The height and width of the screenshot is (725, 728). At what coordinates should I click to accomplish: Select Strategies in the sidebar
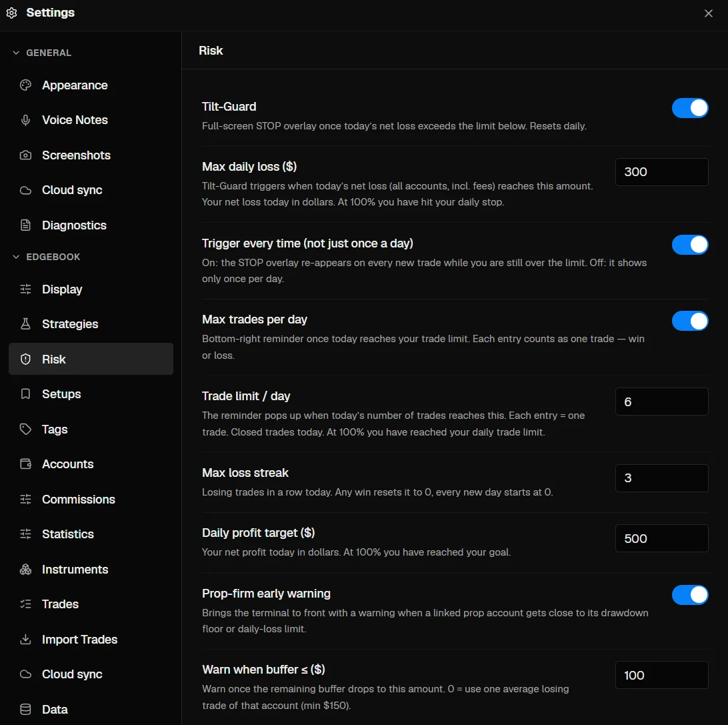coord(91,323)
